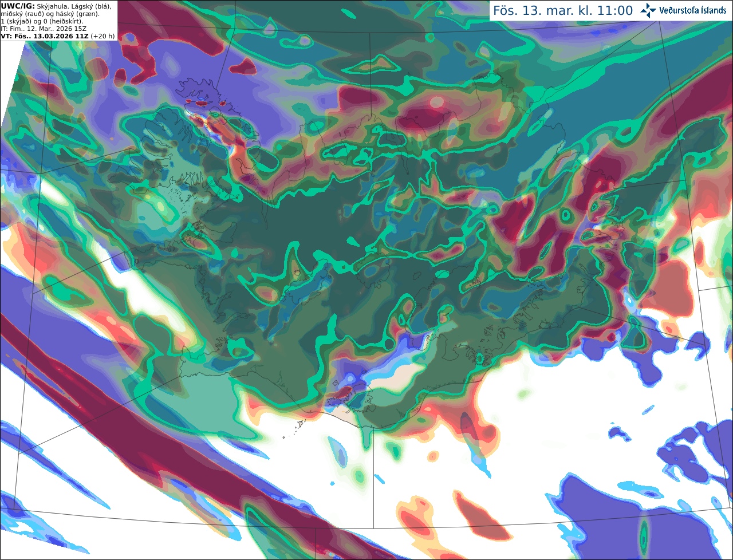Click the 'Veðurstofa Íslands' name text

tap(692, 10)
